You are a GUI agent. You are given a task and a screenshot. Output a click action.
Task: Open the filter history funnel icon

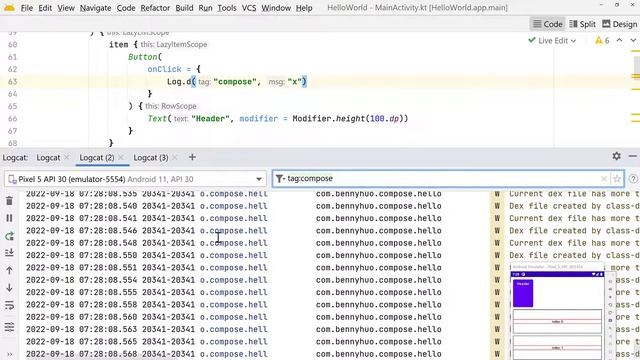[280, 179]
